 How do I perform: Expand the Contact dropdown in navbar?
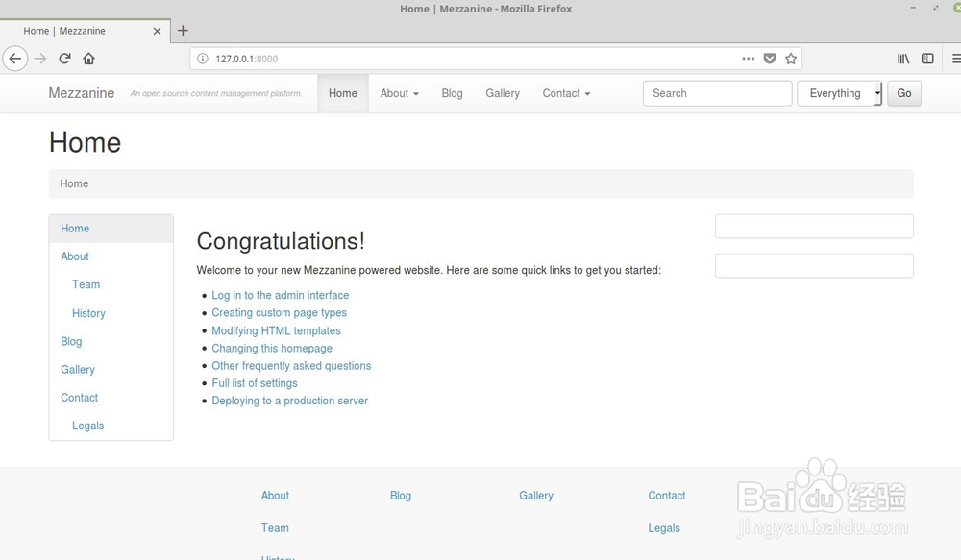(x=566, y=93)
